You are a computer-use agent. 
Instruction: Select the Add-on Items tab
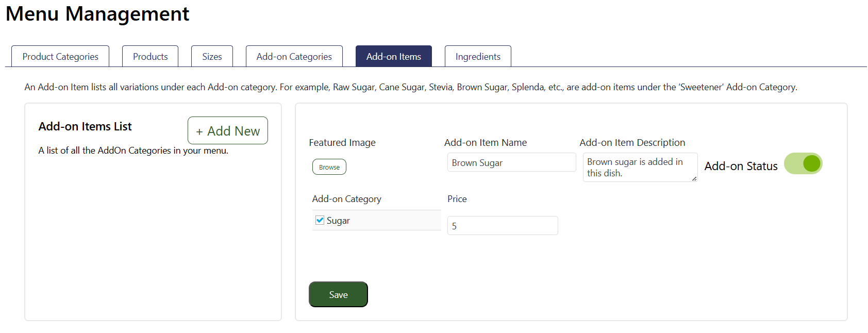pos(393,56)
